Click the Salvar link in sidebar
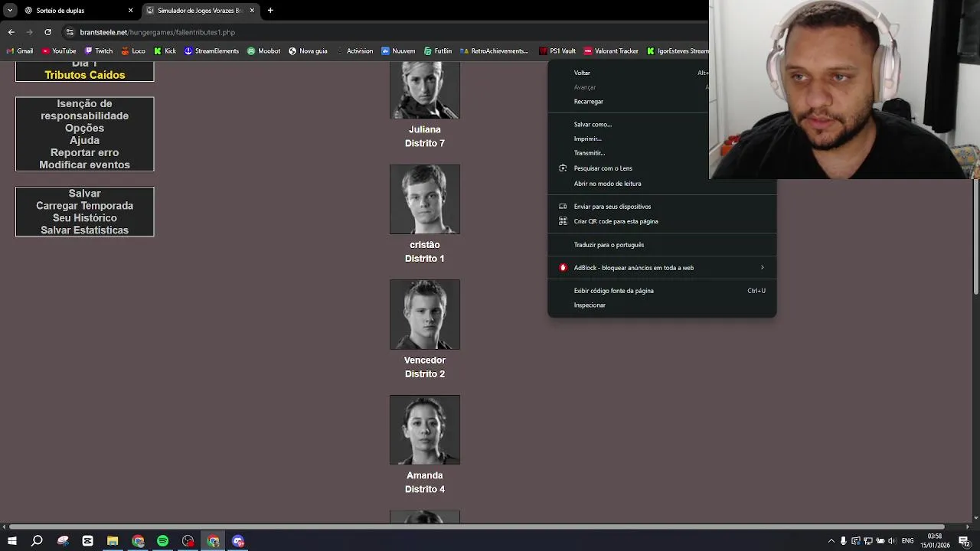980x551 pixels. pyautogui.click(x=84, y=194)
